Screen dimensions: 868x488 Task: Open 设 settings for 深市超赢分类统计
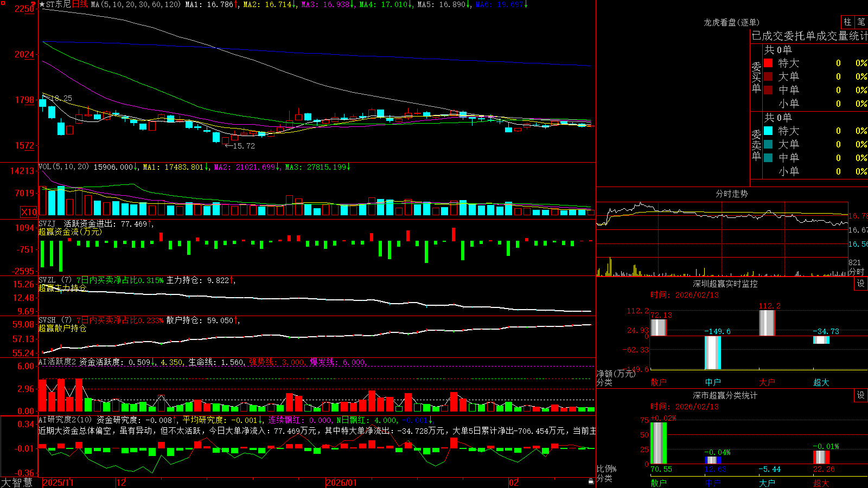point(861,395)
